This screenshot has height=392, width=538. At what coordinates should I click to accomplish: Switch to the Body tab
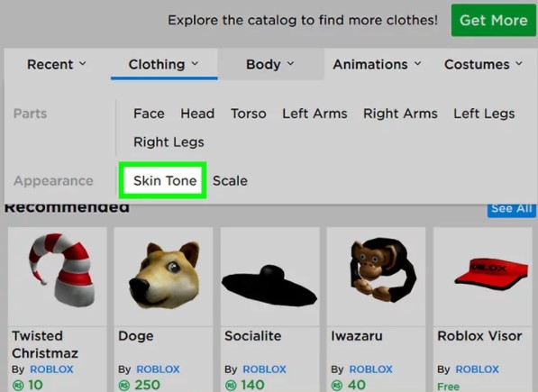[x=270, y=65]
